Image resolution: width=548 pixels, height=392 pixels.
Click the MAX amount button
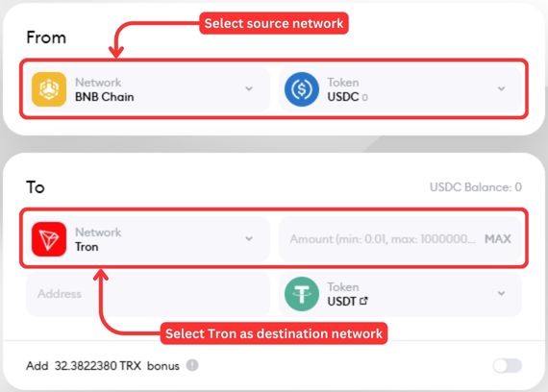[x=498, y=239]
